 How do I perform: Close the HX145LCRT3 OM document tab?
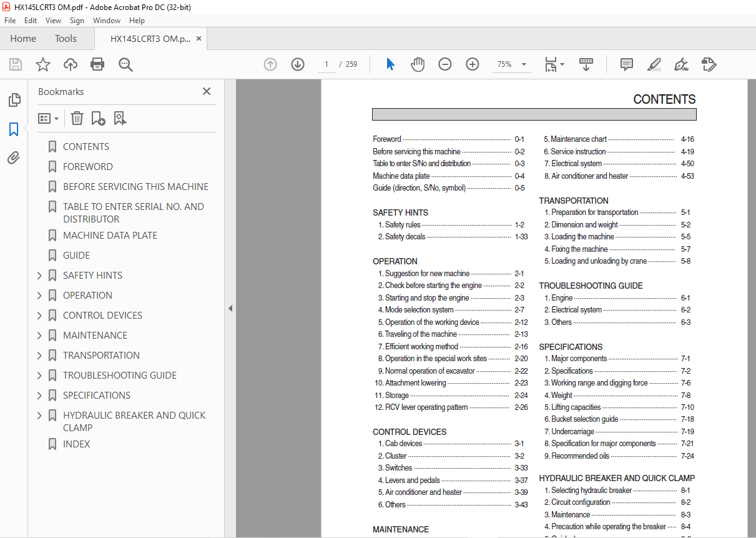tap(199, 39)
